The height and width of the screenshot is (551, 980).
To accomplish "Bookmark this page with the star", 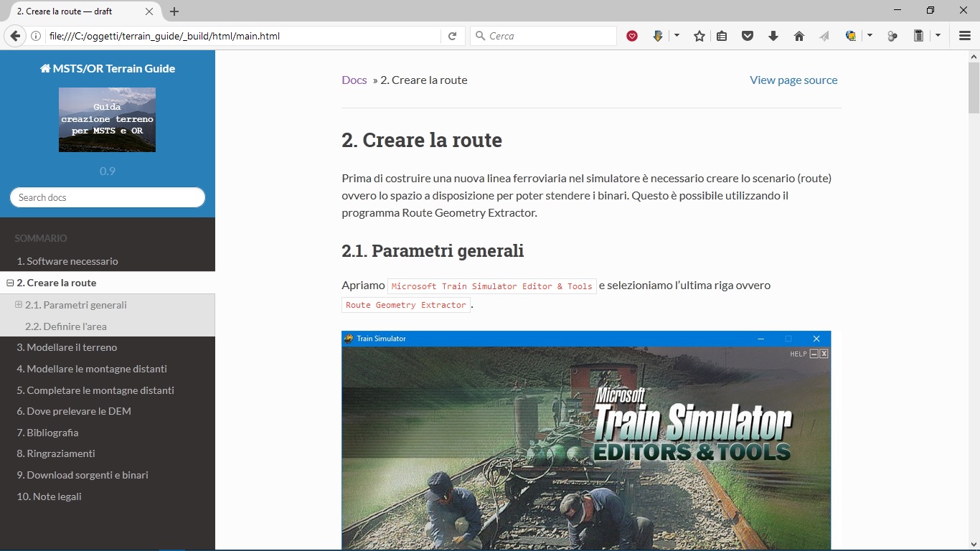I will [x=699, y=36].
